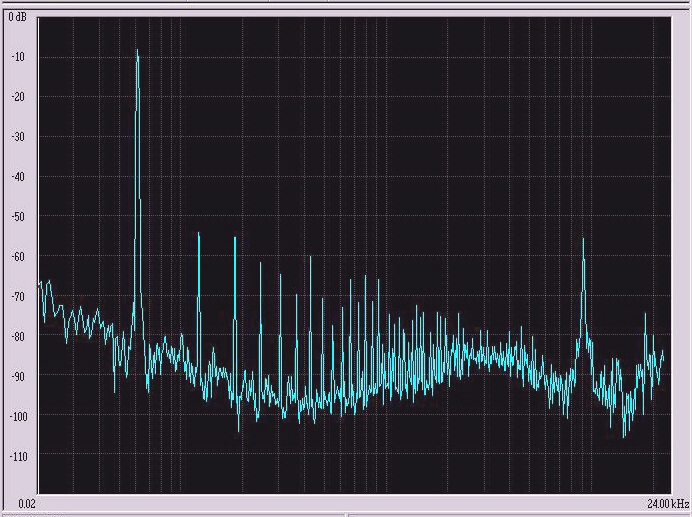Click the -110 dB axis label
Image resolution: width=692 pixels, height=517 pixels.
(18, 456)
